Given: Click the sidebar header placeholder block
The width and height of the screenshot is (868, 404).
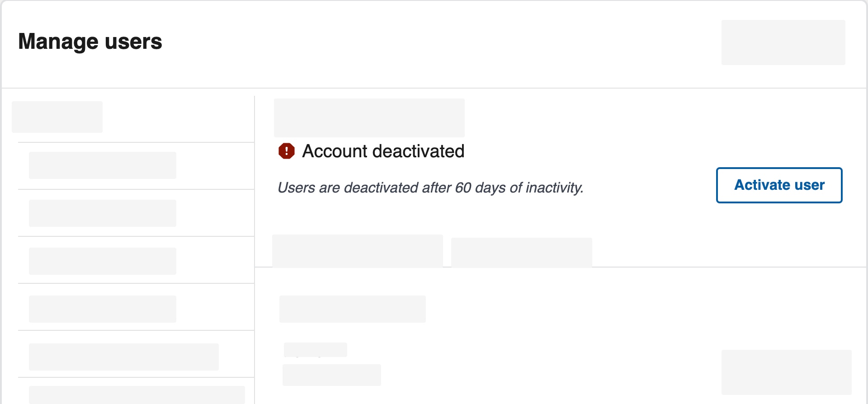Looking at the screenshot, I should tap(57, 116).
